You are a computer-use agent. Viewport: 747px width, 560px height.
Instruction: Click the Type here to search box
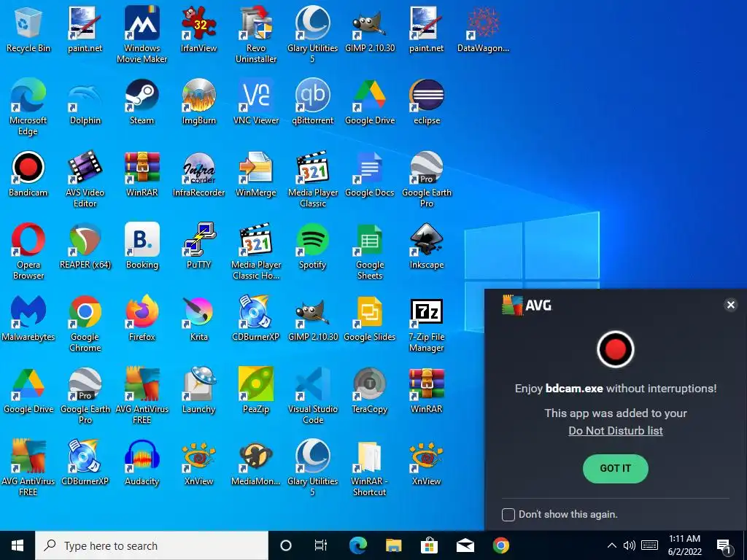152,545
